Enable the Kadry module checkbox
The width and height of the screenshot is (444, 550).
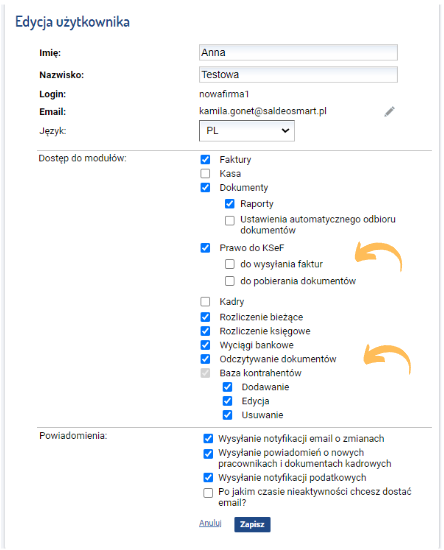click(x=205, y=302)
